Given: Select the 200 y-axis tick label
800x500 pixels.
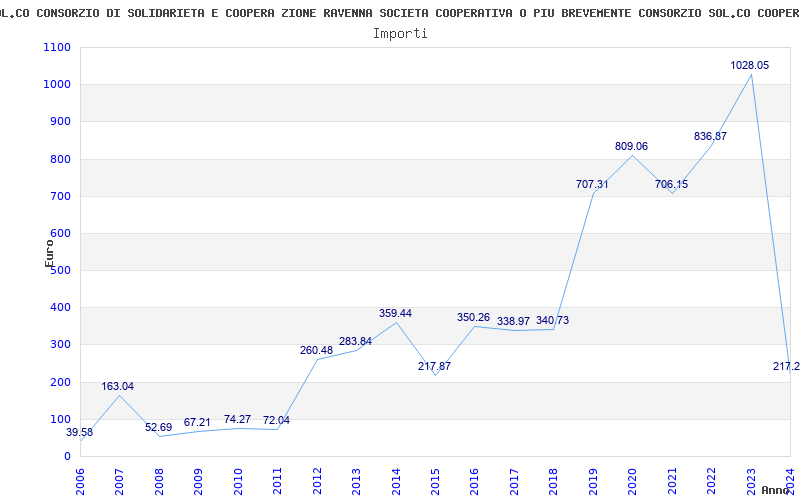Looking at the screenshot, I should point(60,382).
